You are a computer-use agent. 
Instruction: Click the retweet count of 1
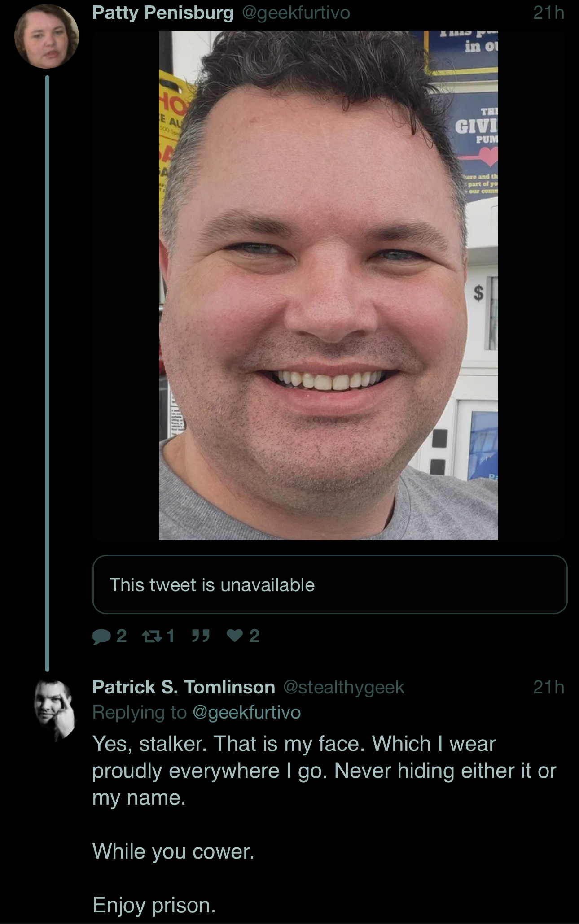tap(170, 636)
